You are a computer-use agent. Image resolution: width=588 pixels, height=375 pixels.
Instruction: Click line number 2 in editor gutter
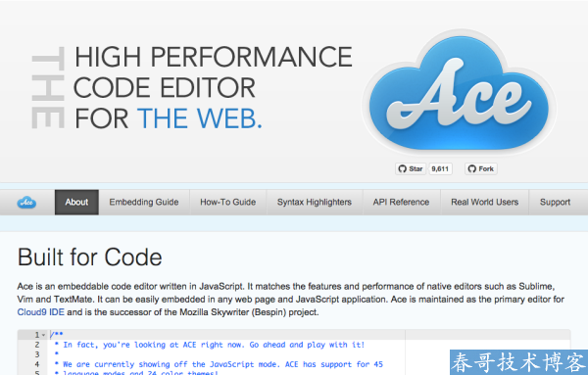[x=37, y=345]
